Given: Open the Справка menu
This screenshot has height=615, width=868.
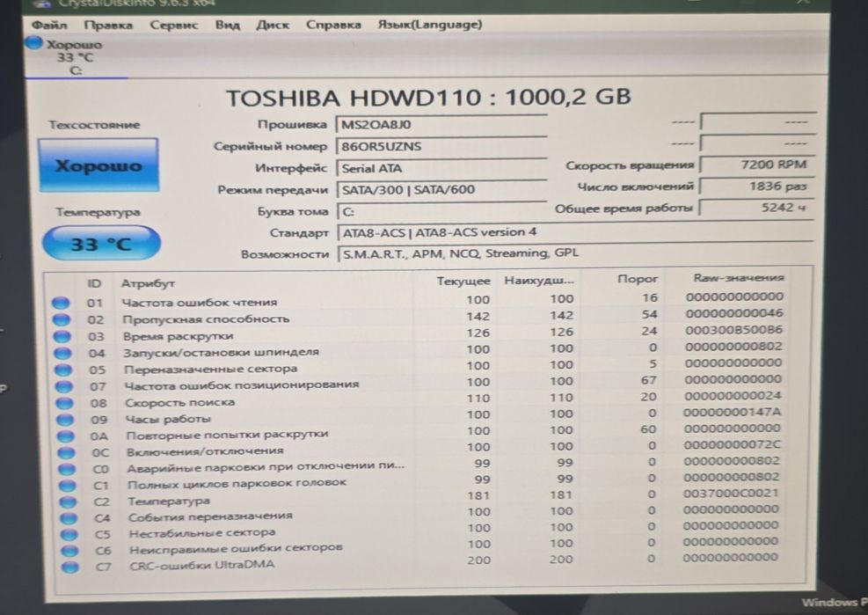Looking at the screenshot, I should 333,25.
